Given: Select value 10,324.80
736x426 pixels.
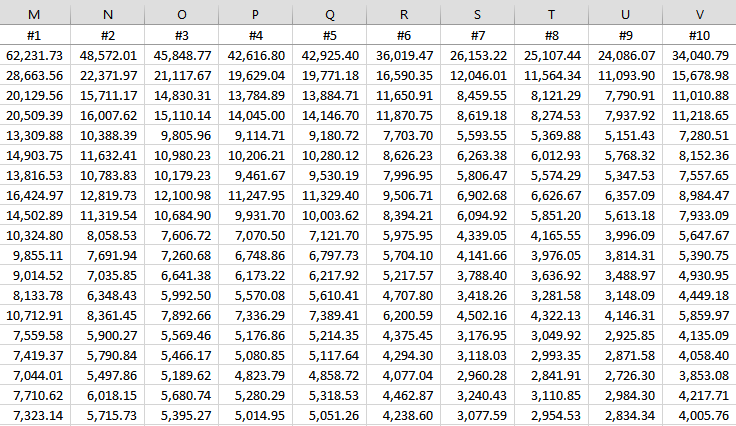Looking at the screenshot, I should point(35,236).
